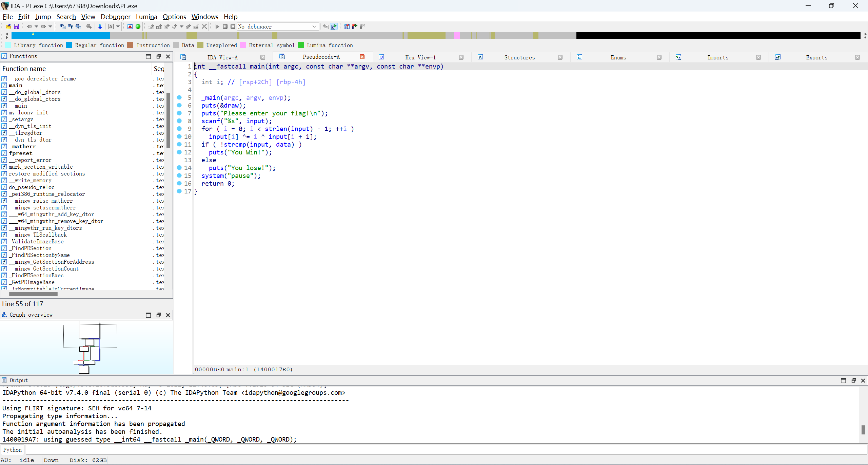Expand the dropdown next to the 'A' icon
This screenshot has width=868, height=465.
118,26
